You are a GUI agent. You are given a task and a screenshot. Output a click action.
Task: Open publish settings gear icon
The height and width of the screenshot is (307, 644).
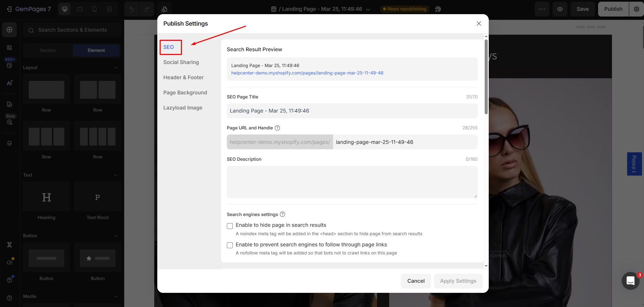point(637,9)
